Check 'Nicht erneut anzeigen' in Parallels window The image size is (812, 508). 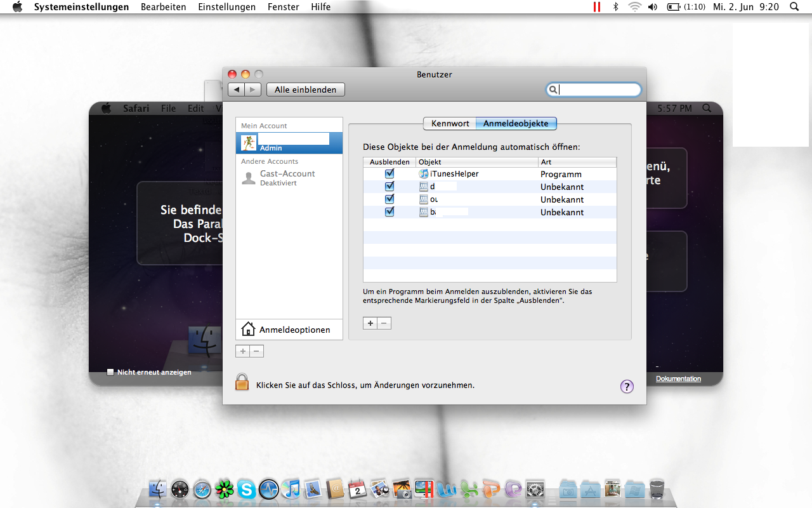click(x=110, y=372)
